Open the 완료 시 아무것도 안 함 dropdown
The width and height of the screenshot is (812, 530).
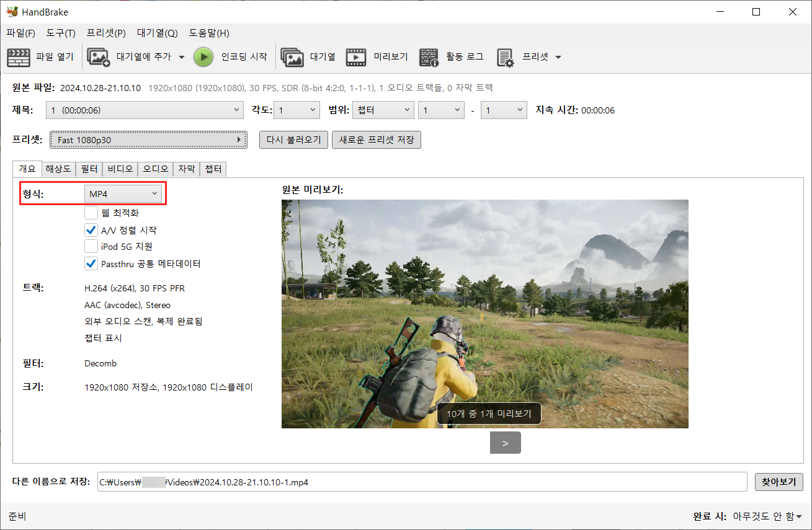pos(768,516)
